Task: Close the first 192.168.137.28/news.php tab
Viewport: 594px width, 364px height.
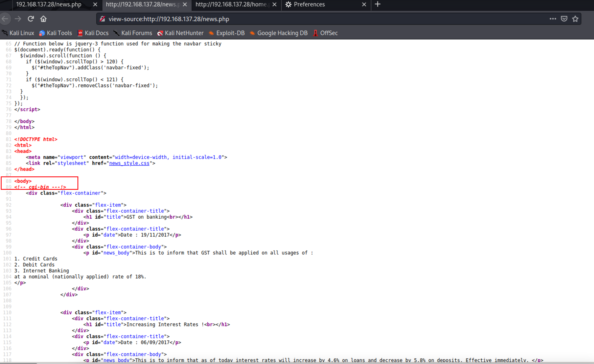Action: coord(95,5)
